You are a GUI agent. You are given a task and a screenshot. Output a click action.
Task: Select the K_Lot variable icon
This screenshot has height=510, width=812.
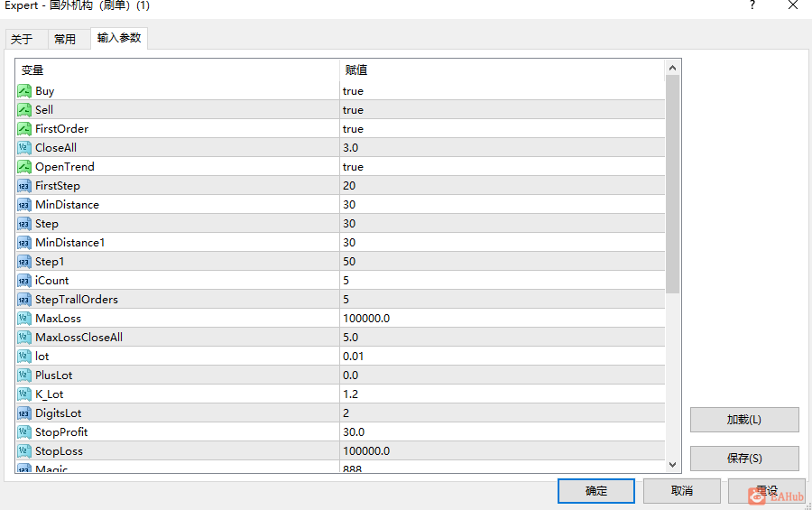pyautogui.click(x=24, y=394)
